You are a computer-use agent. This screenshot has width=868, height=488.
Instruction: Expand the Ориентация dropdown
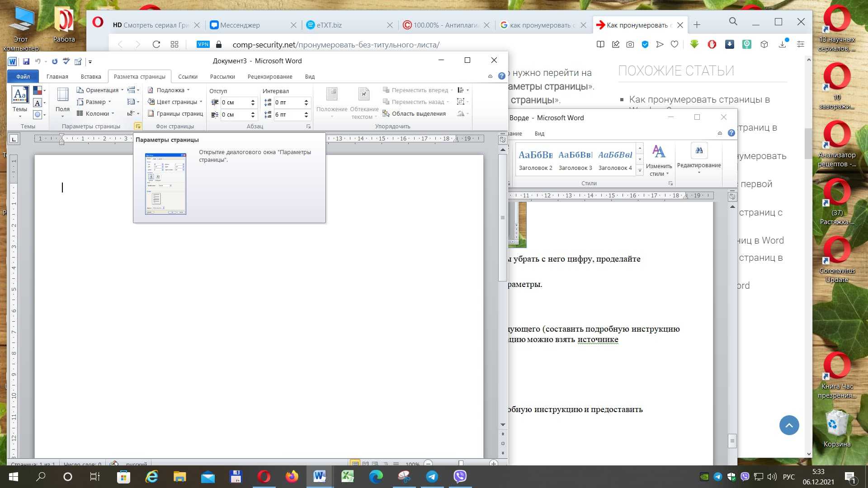100,90
